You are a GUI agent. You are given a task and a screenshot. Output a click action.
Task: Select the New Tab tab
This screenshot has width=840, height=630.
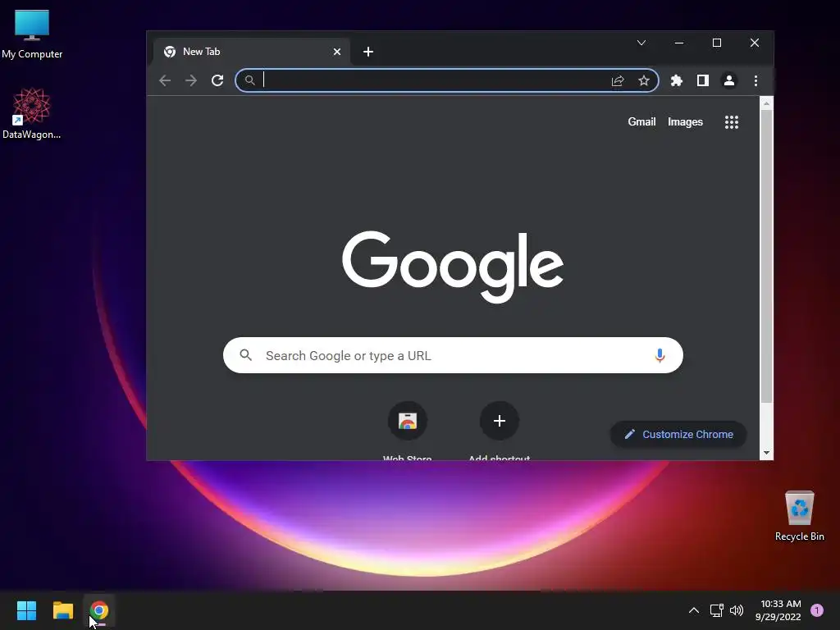point(252,52)
